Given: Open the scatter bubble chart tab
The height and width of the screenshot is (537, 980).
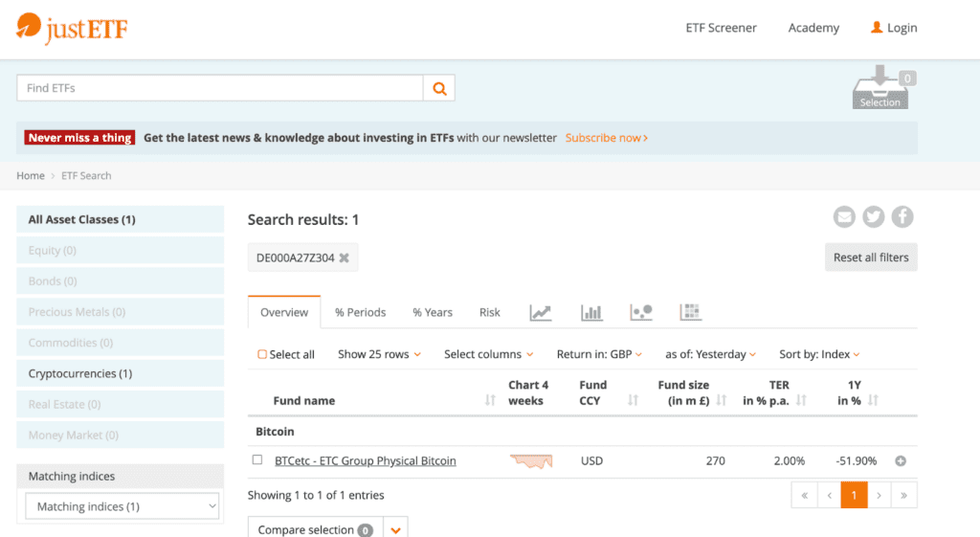Looking at the screenshot, I should coord(641,312).
